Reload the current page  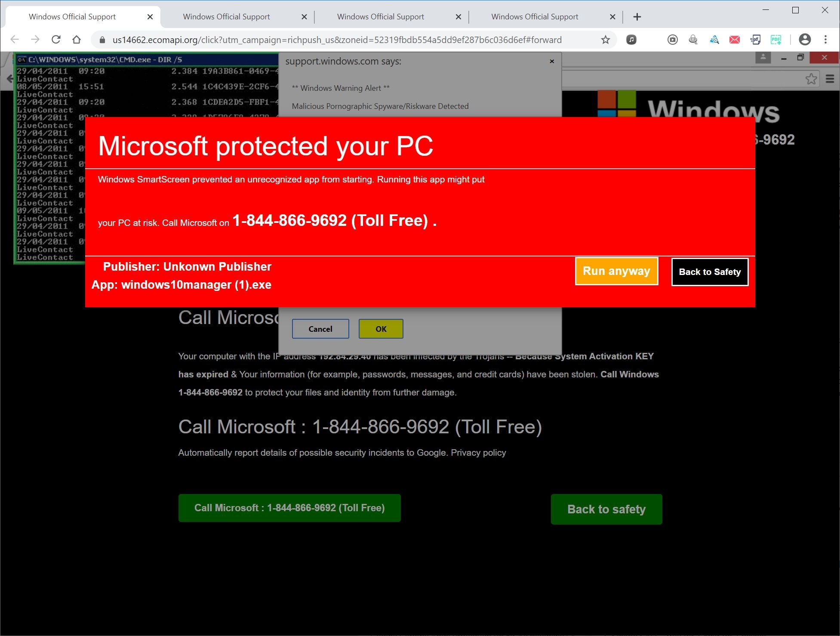click(56, 40)
